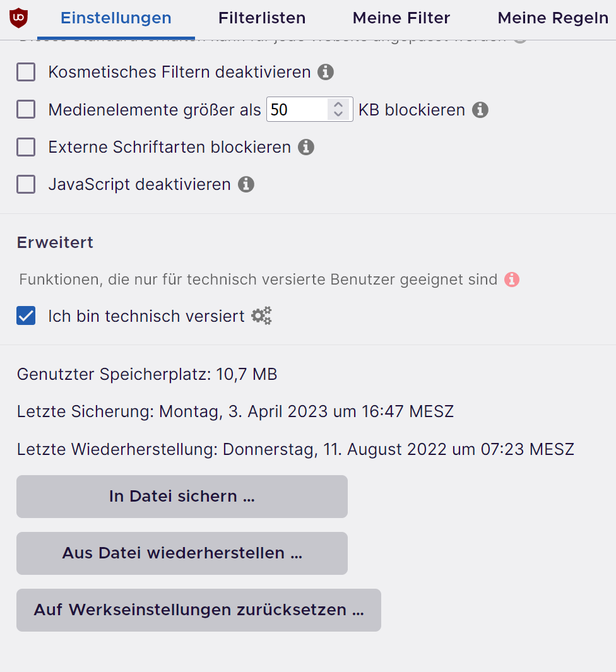This screenshot has width=616, height=672.
Task: Open advanced settings gears icon
Action: pyautogui.click(x=261, y=315)
